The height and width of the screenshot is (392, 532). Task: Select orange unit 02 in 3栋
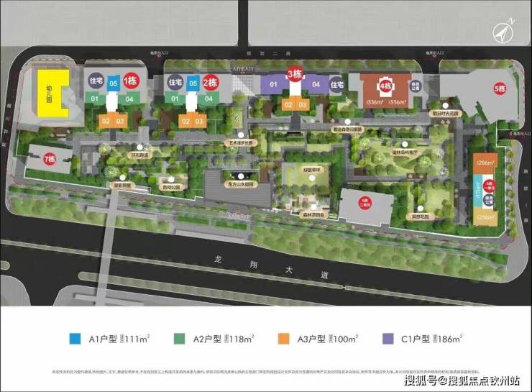288,104
